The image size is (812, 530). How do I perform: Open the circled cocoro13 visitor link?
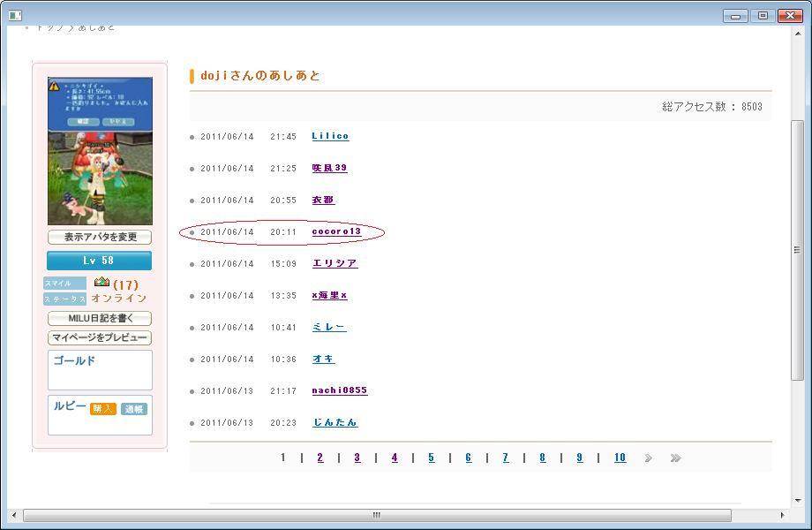click(336, 231)
